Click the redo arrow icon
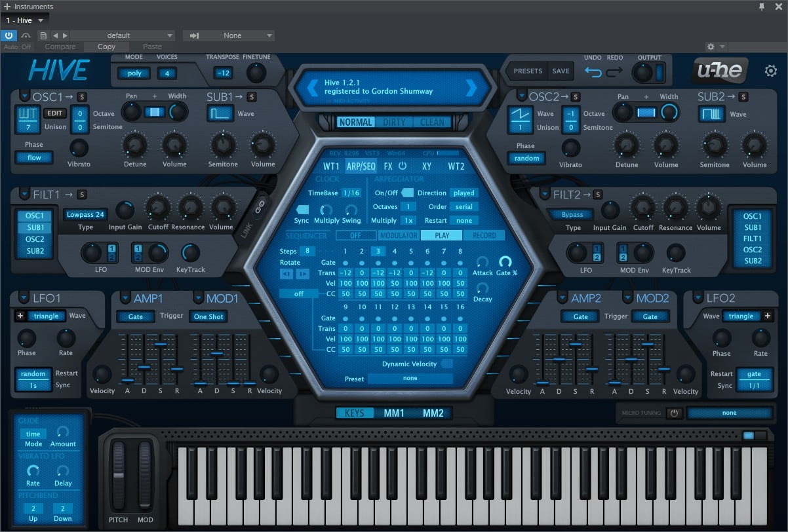The width and height of the screenshot is (788, 532). pyautogui.click(x=615, y=72)
